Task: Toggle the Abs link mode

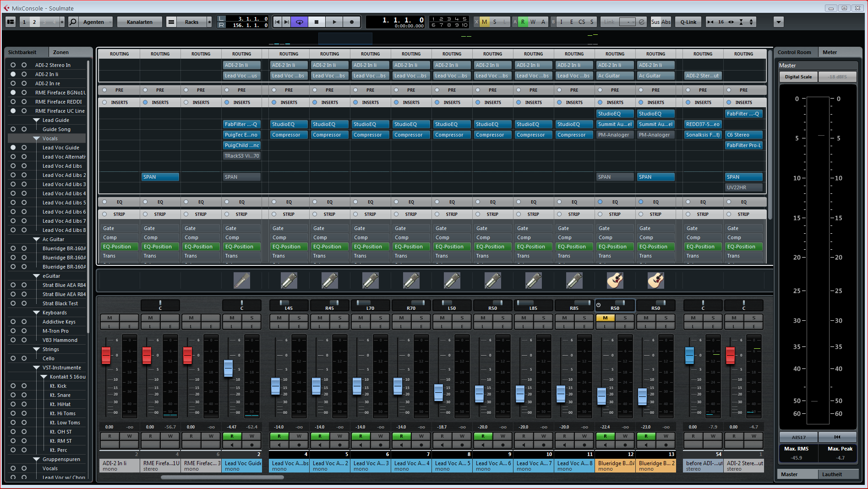Action: coord(666,22)
